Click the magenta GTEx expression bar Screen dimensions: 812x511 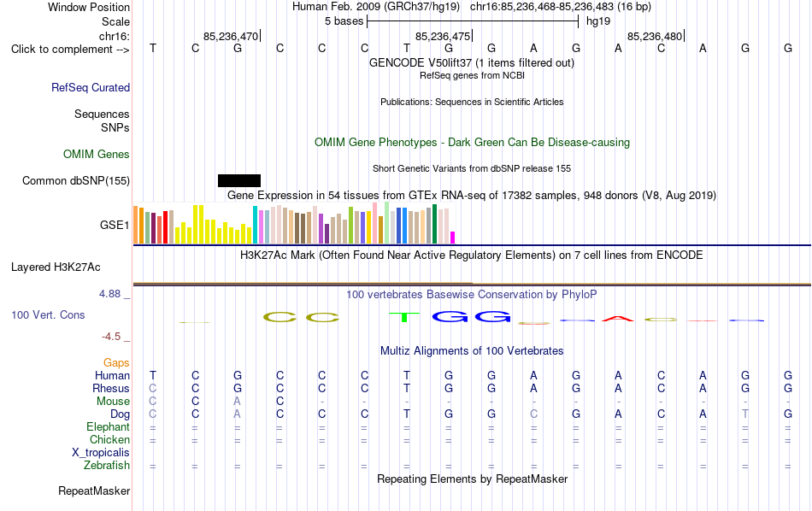point(453,238)
